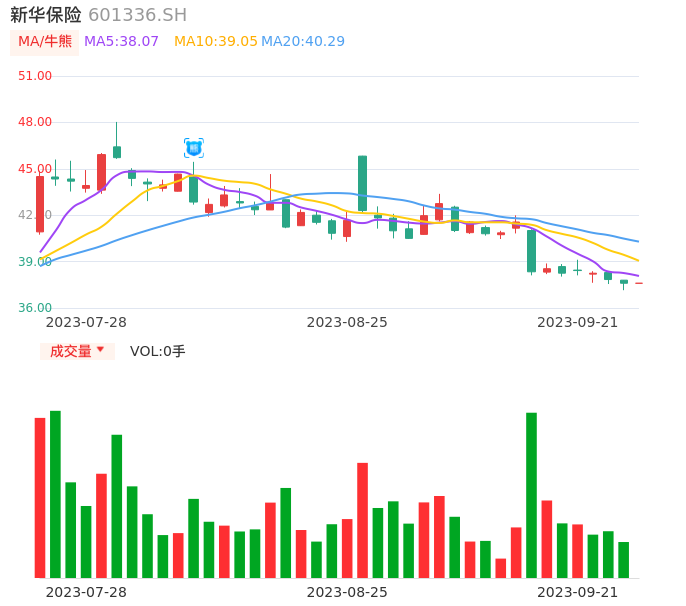Screen dimensions: 686x606
Task: Select the MA/牛熊 indicator button
Action: pyautogui.click(x=45, y=42)
